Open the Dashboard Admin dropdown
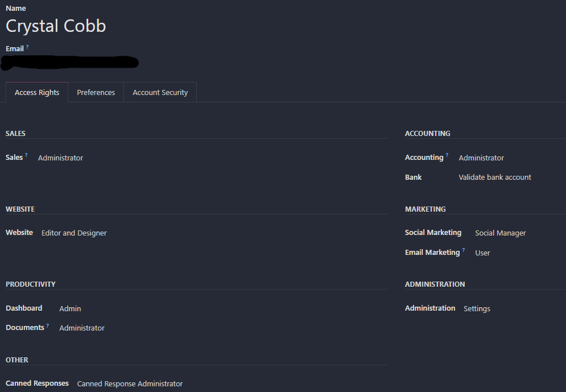 tap(70, 309)
